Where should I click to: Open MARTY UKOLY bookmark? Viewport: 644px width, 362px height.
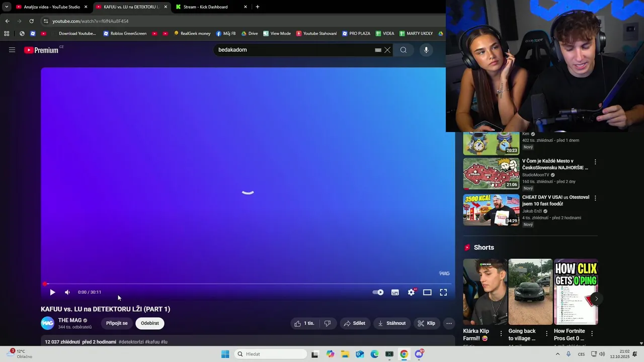tap(416, 34)
